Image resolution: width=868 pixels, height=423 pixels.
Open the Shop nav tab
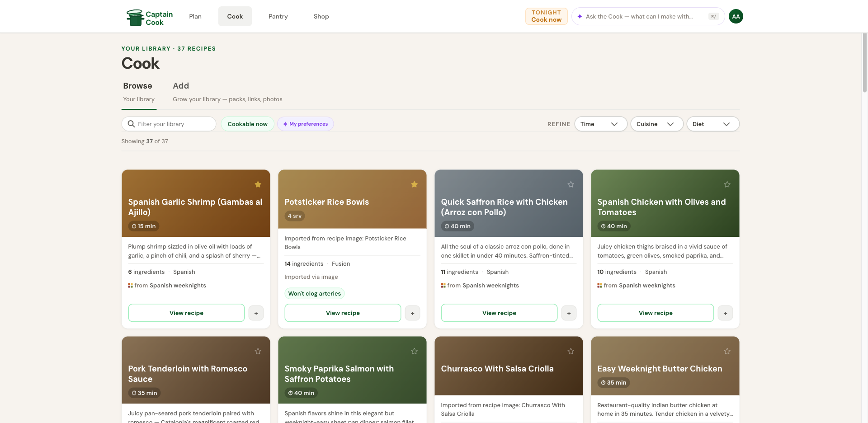[x=321, y=16]
